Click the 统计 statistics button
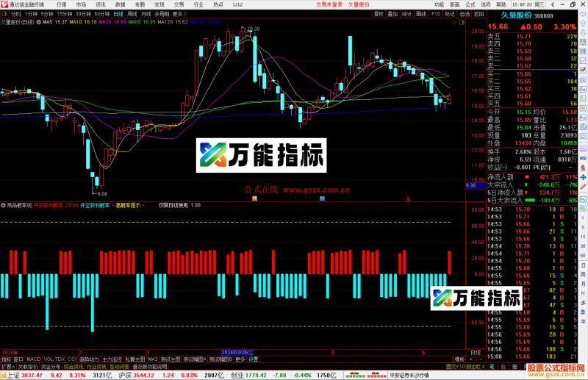Viewport: 588px width, 380px height. coord(406,14)
